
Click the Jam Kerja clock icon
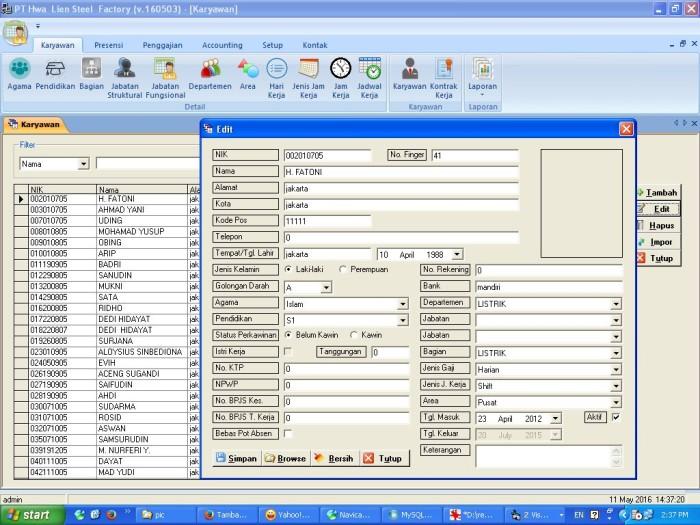point(340,69)
